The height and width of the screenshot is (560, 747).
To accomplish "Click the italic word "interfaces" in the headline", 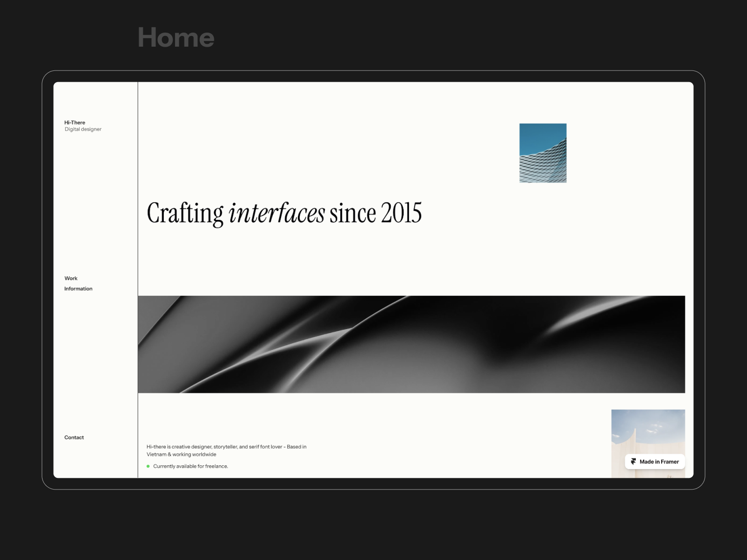I will 276,213.
